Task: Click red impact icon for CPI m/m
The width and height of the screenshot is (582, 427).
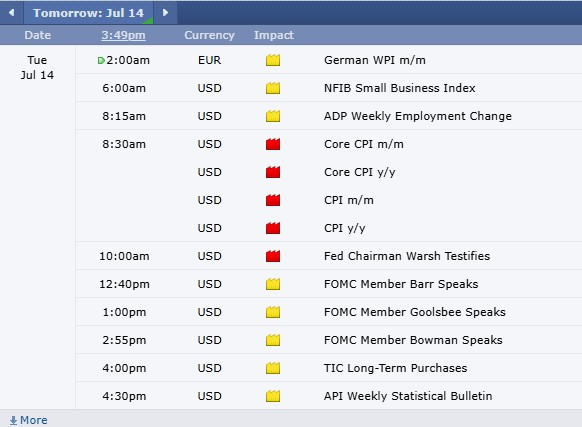Action: pyautogui.click(x=273, y=200)
